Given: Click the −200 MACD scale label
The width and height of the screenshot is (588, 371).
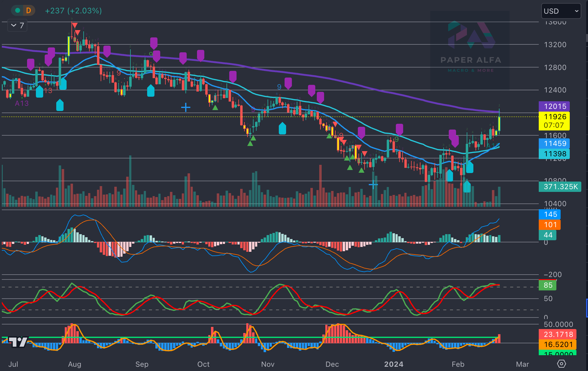Looking at the screenshot, I should pyautogui.click(x=553, y=275).
